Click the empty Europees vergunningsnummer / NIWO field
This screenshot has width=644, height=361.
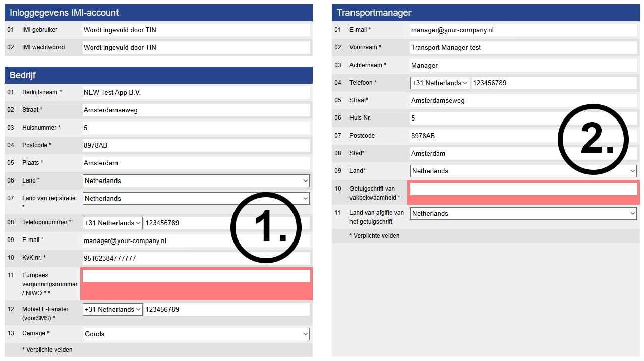point(196,276)
